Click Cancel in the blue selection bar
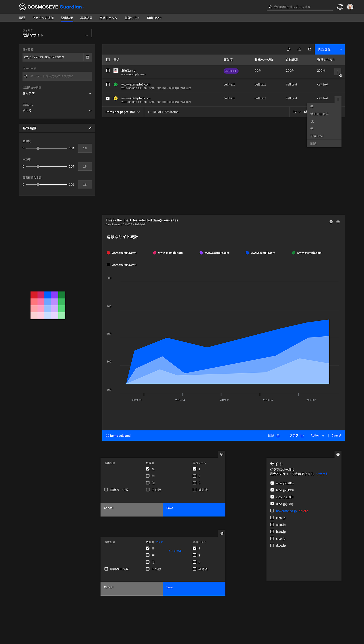Screen dimensions: 364x644 tap(336, 435)
